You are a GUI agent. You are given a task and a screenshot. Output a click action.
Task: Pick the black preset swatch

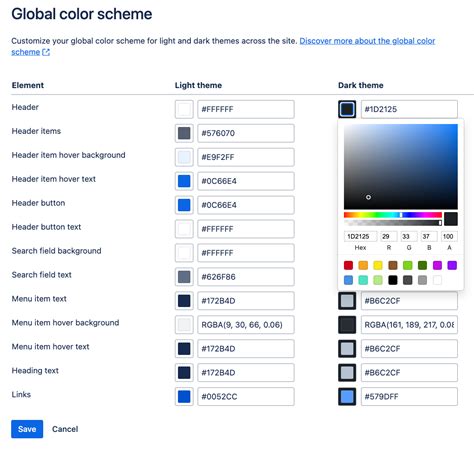393,280
